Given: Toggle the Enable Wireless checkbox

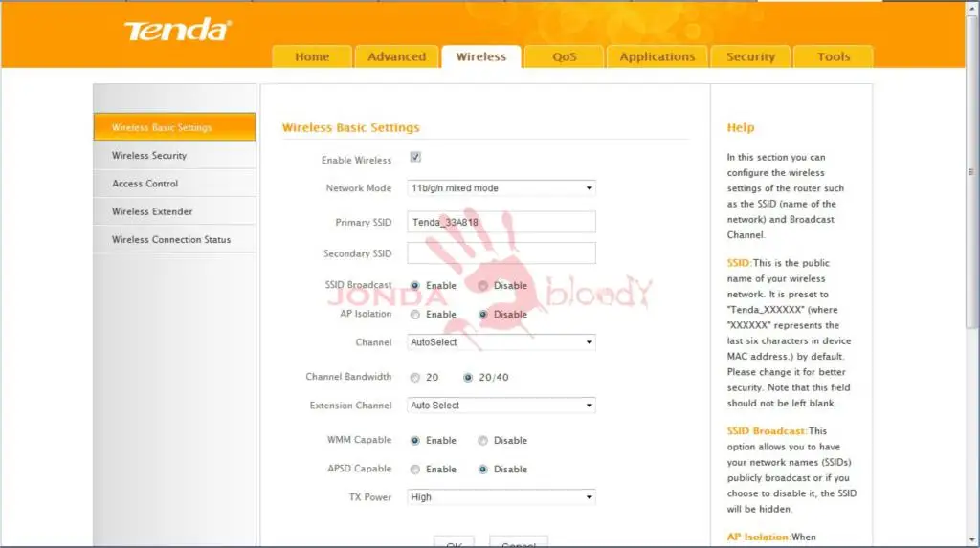Looking at the screenshot, I should pyautogui.click(x=415, y=157).
